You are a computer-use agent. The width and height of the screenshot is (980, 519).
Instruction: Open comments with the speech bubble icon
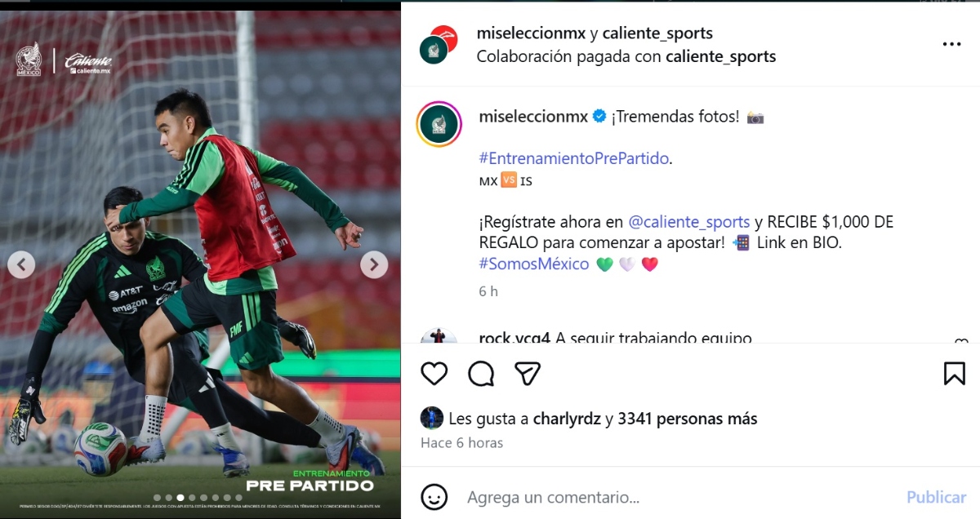[481, 374]
